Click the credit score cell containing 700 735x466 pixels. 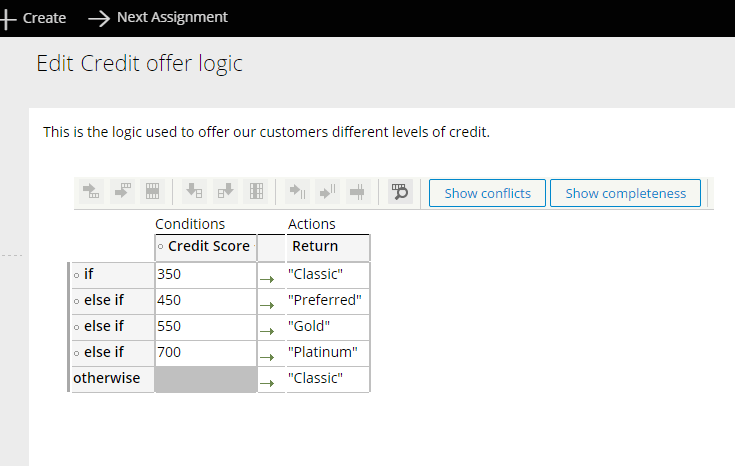(206, 353)
